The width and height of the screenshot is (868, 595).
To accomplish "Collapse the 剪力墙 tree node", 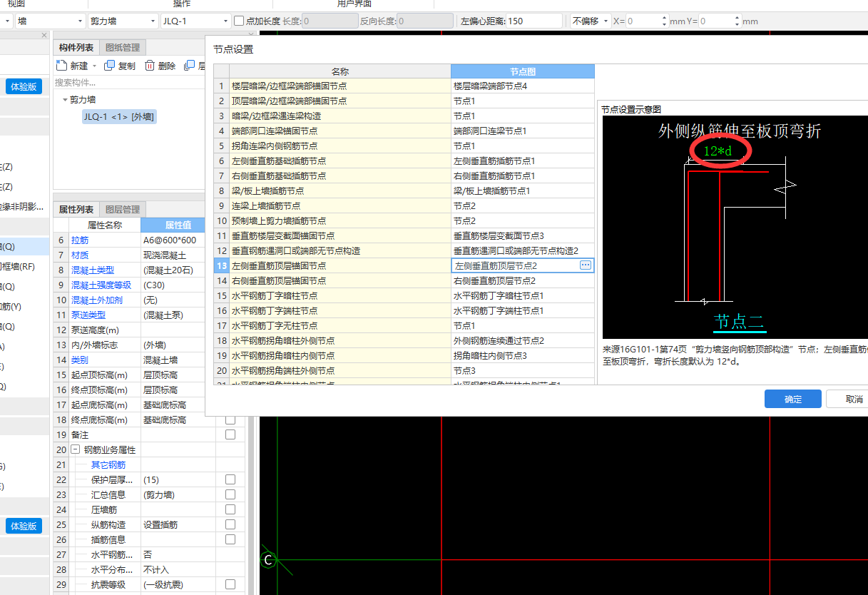I will tap(65, 100).
